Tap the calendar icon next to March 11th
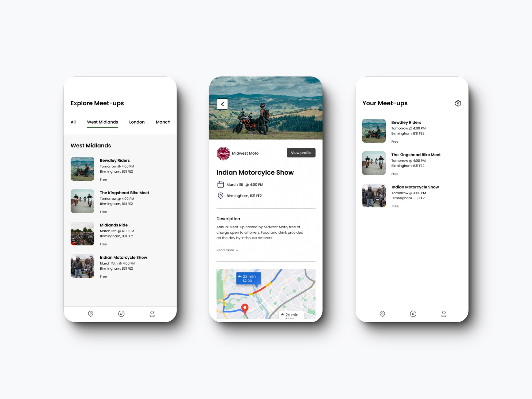 [219, 184]
